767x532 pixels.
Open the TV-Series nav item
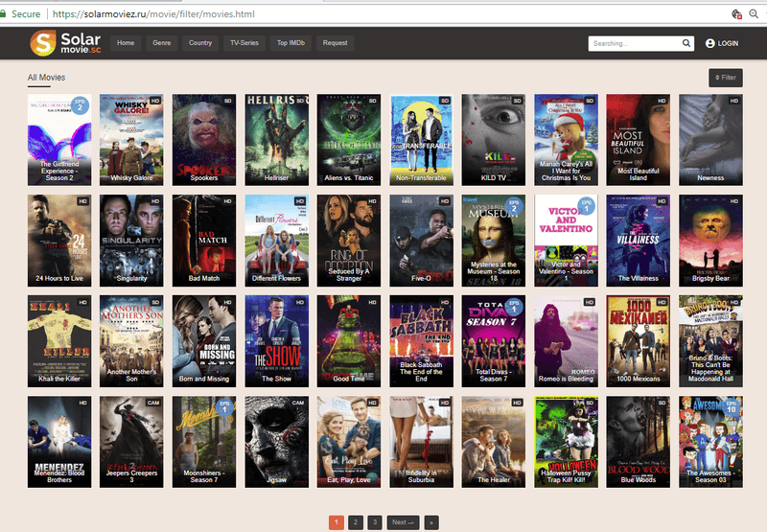point(244,43)
